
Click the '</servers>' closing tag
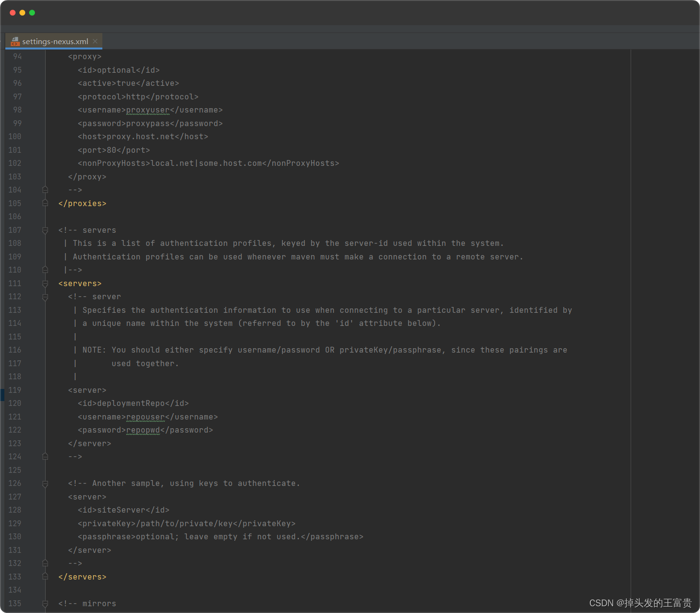tap(82, 577)
